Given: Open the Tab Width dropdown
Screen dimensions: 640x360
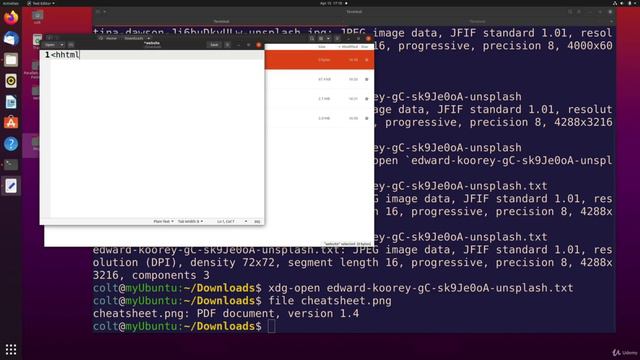Looking at the screenshot, I should click(x=190, y=221).
